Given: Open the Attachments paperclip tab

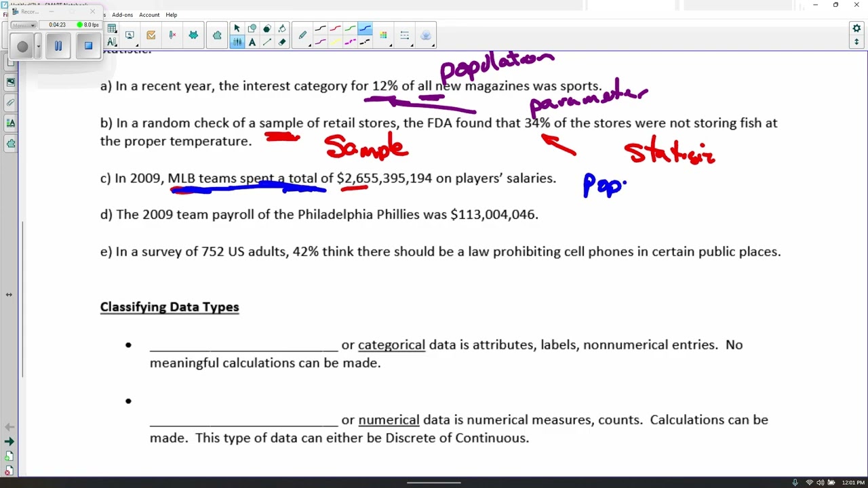Looking at the screenshot, I should 11,102.
